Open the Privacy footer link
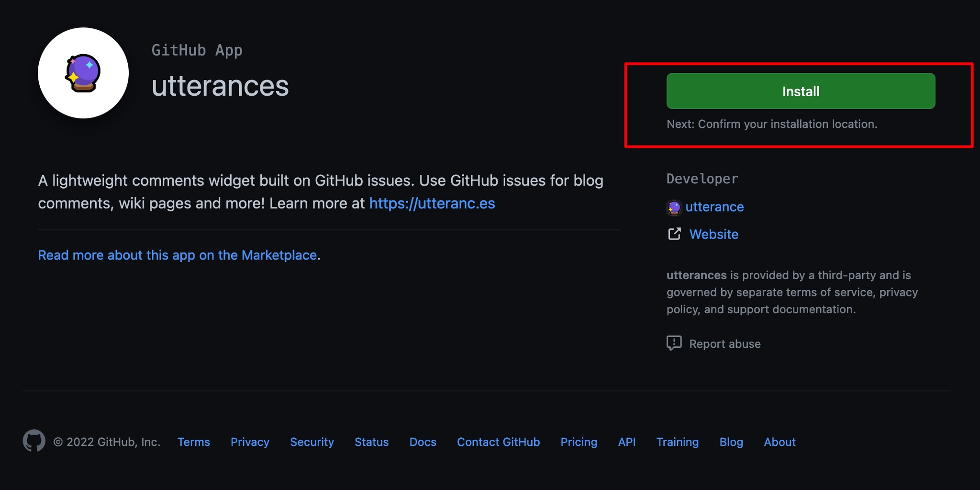 (x=250, y=442)
